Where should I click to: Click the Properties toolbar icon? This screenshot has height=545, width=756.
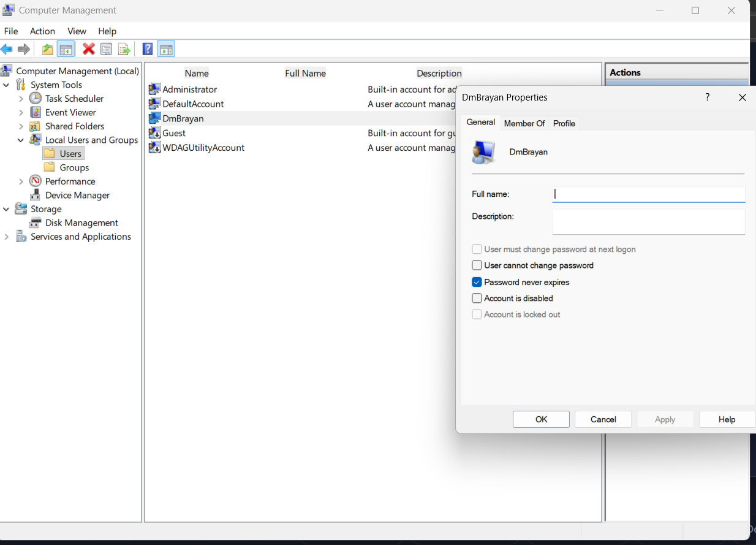[106, 49]
